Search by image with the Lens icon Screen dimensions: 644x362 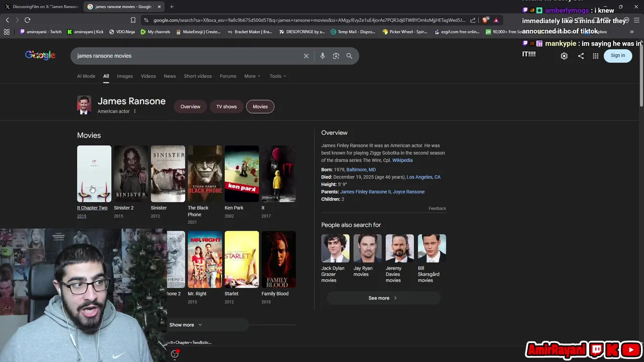pos(336,56)
